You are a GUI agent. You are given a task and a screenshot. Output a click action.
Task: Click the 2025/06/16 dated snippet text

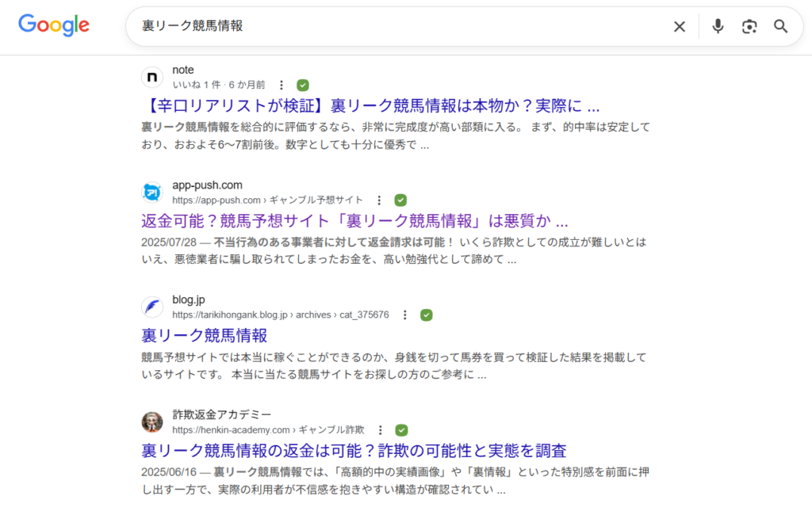[395, 481]
